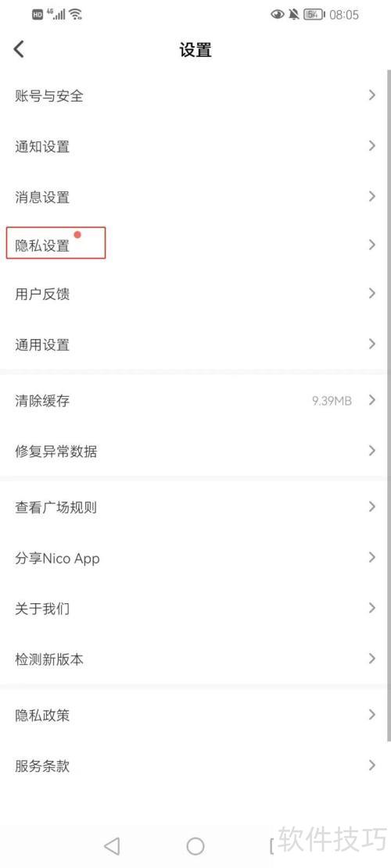Select 修复异常数据 repair data option
Viewport: 391px width, 868px height.
click(195, 451)
